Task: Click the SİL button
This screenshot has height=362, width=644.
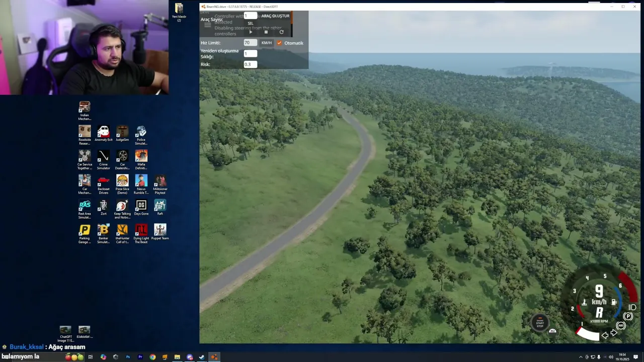Action: point(251,24)
